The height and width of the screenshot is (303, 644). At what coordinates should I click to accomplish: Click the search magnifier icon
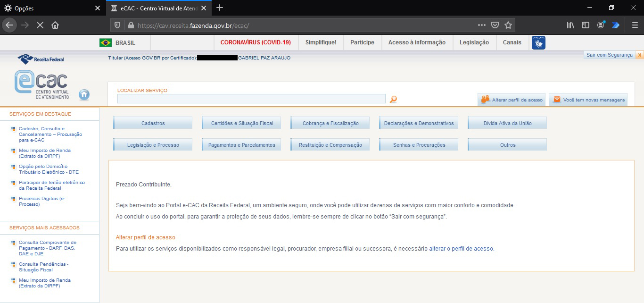point(393,99)
